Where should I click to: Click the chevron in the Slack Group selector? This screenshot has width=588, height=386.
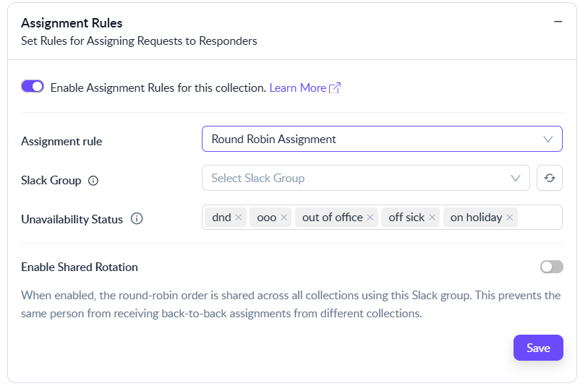click(x=516, y=178)
